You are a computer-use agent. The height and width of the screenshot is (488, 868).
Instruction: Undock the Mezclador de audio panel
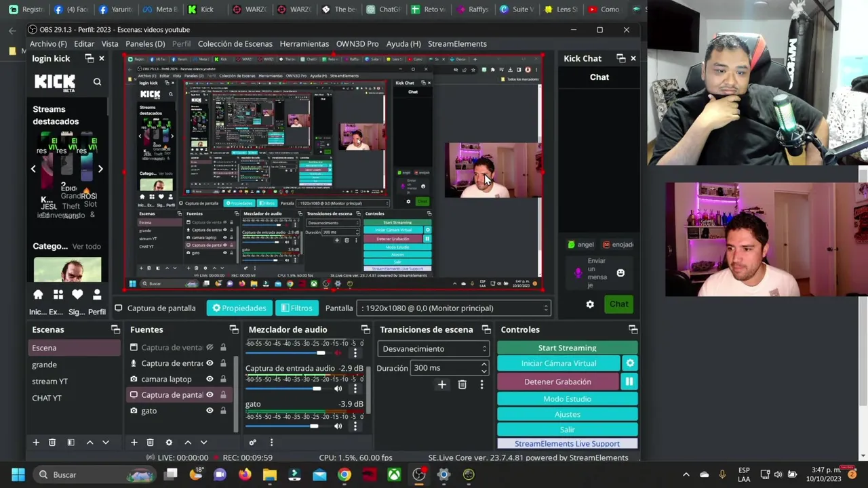[x=366, y=329]
